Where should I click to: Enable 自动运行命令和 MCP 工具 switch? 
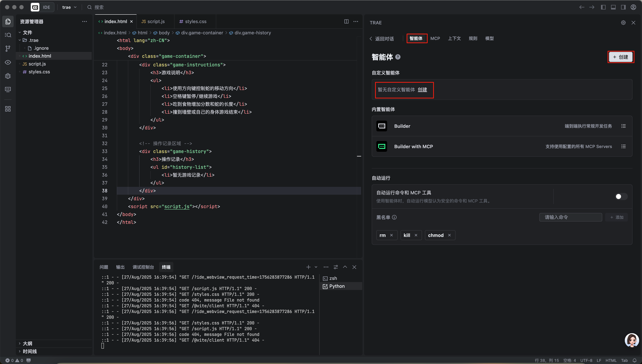621,196
